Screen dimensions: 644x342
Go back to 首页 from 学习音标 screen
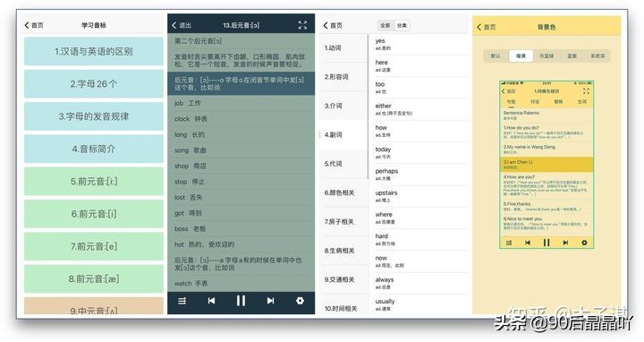(x=34, y=25)
